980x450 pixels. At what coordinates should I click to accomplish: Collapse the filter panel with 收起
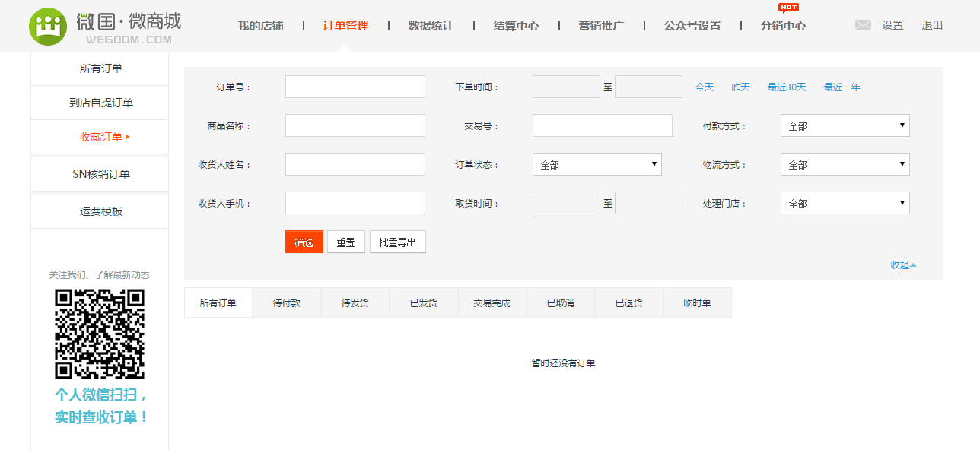[x=904, y=265]
